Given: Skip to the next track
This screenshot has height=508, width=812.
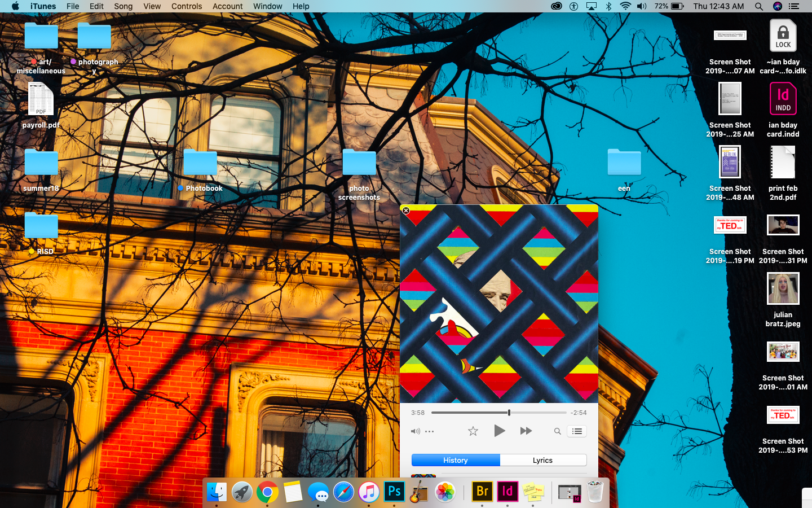Looking at the screenshot, I should 526,431.
